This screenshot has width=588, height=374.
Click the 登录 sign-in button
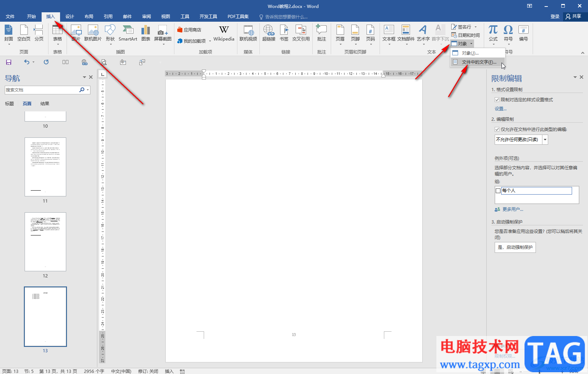555,17
